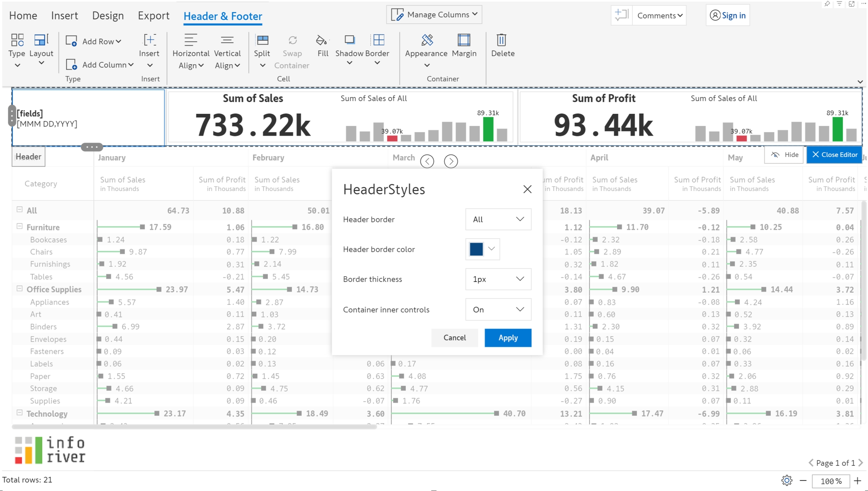
Task: Open the Container inner controls dropdown
Action: click(x=498, y=309)
